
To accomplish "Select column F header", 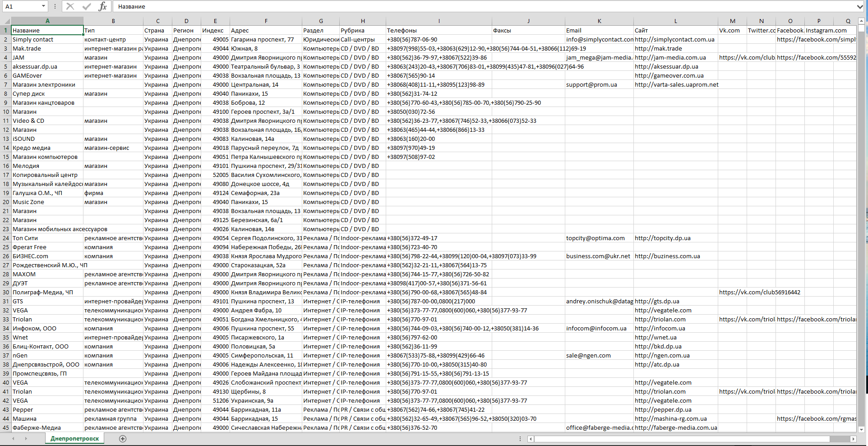I will click(x=266, y=21).
